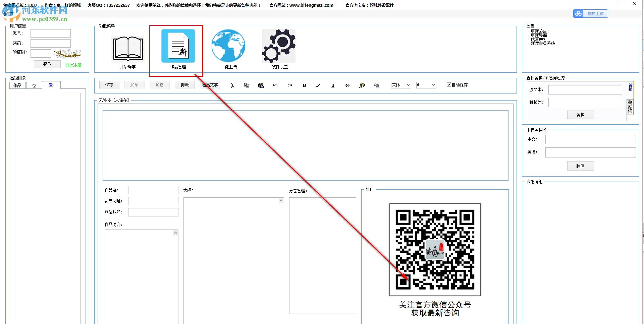Switch to the 卷 tab
The image size is (644, 324).
[34, 85]
